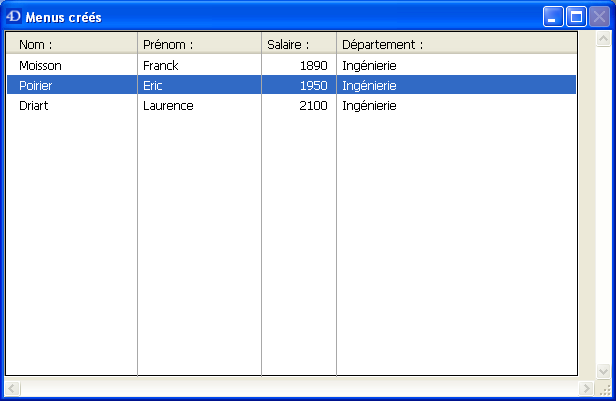Click the vertical scrollbar down arrow
The image size is (616, 401).
coord(603,370)
